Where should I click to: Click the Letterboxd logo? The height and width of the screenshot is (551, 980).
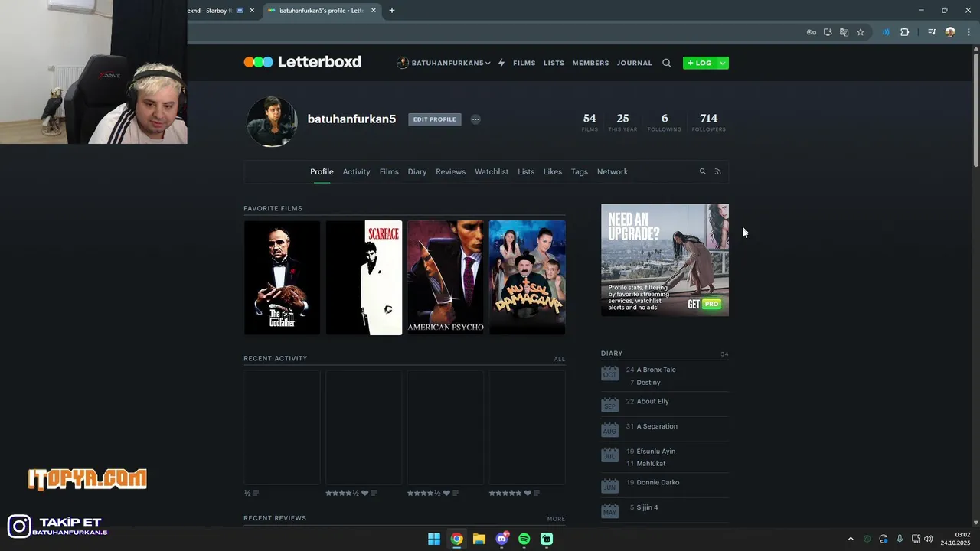pos(302,62)
